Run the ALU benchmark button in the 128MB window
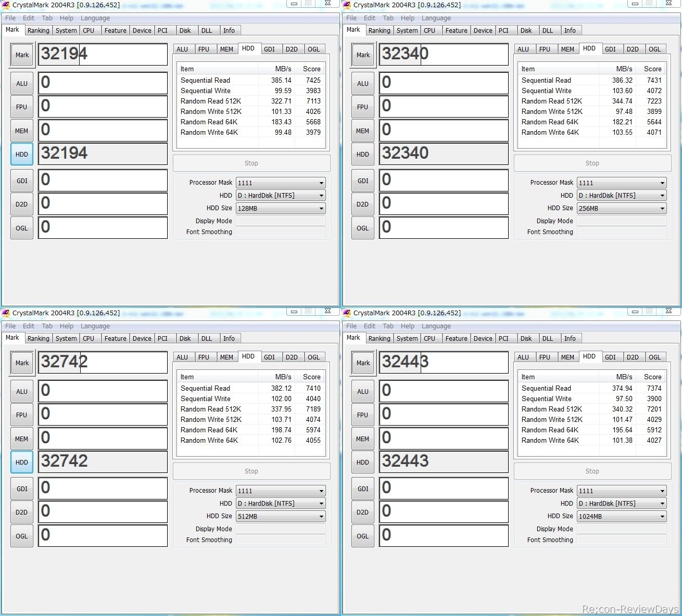 [22, 84]
